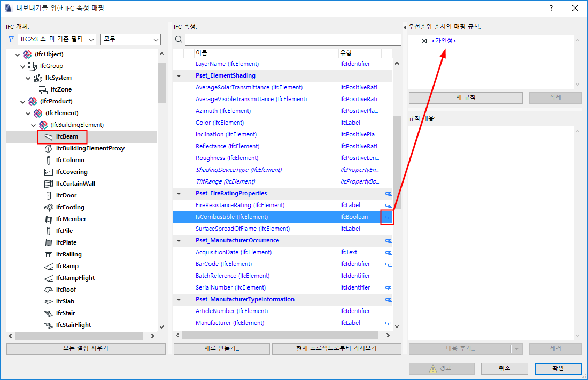The height and width of the screenshot is (380, 588).
Task: Toggle the 가연성 mapping rule checkbox
Action: 424,41
